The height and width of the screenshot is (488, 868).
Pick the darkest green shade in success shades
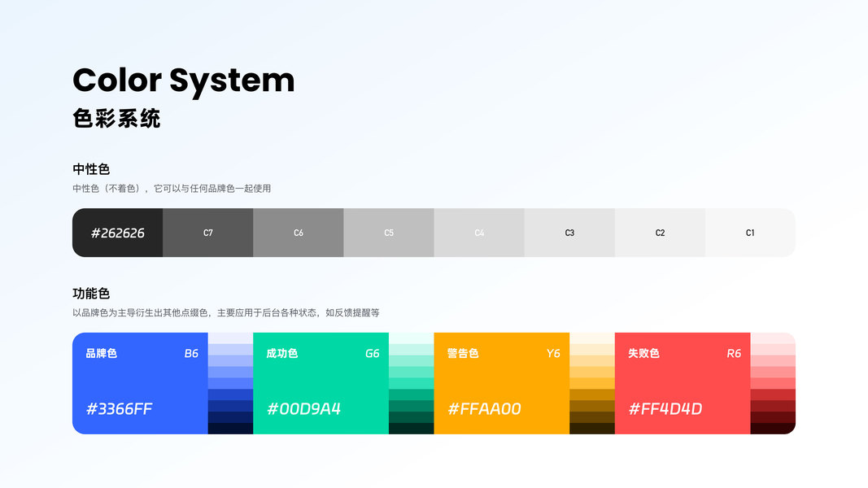pyautogui.click(x=412, y=429)
